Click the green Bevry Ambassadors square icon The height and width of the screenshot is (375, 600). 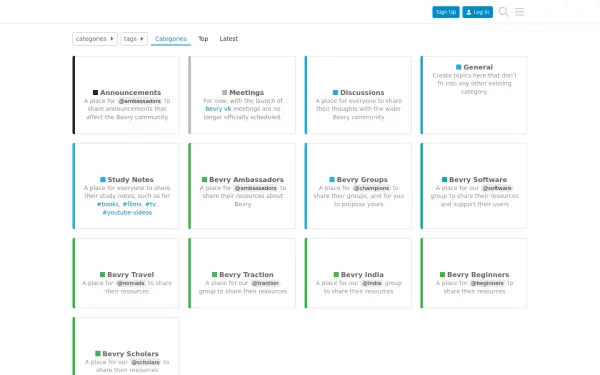[204, 179]
